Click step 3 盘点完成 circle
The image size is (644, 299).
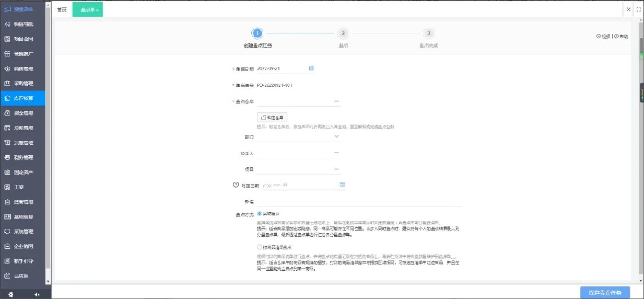(429, 34)
